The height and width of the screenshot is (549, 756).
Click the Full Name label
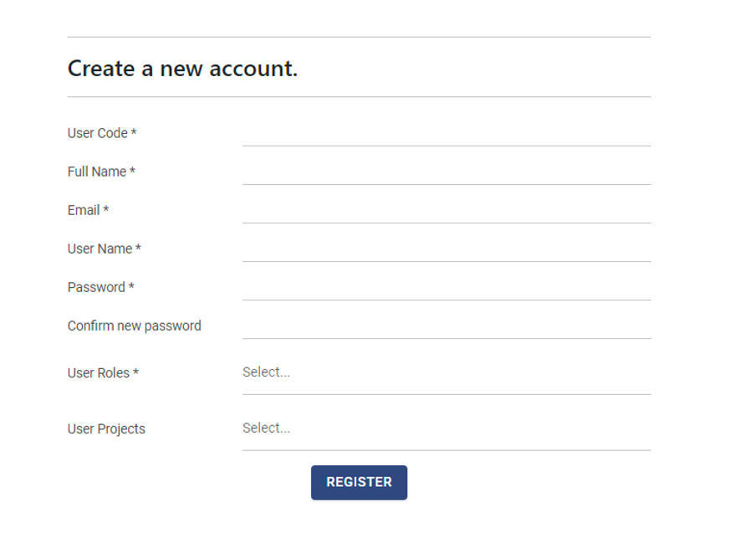point(97,172)
